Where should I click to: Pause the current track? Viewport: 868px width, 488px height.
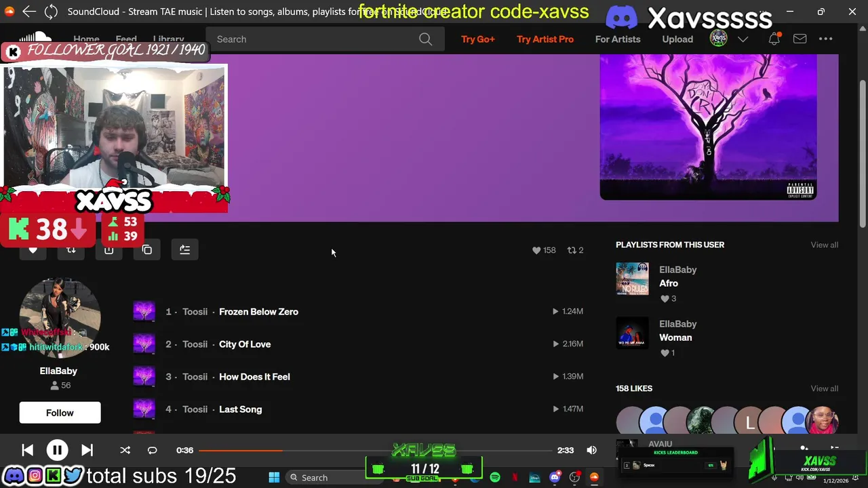coord(57,450)
